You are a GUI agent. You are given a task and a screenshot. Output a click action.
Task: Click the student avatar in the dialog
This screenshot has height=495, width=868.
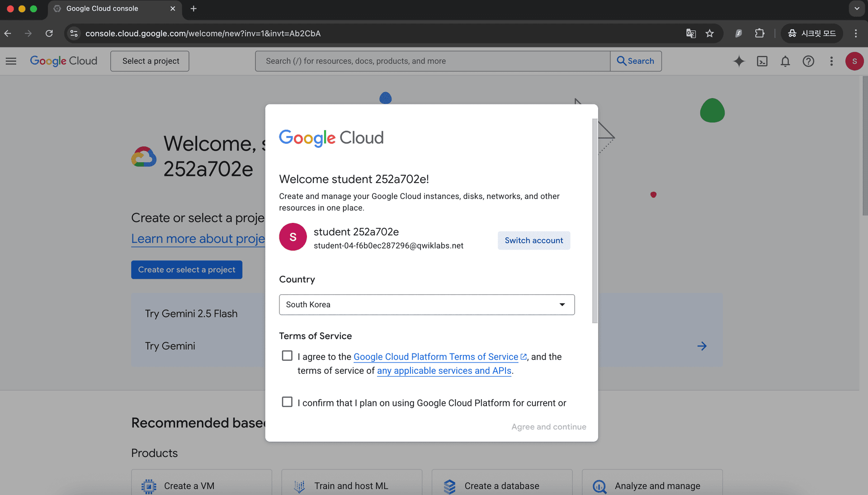293,237
